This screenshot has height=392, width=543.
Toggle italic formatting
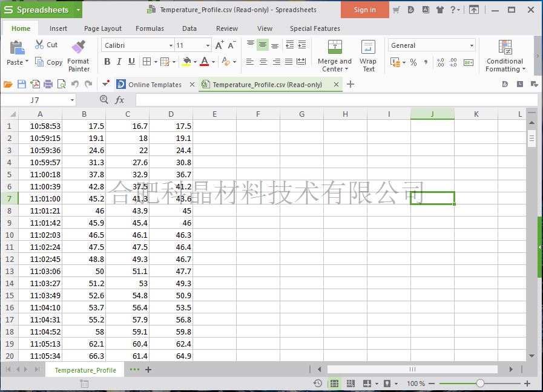119,62
